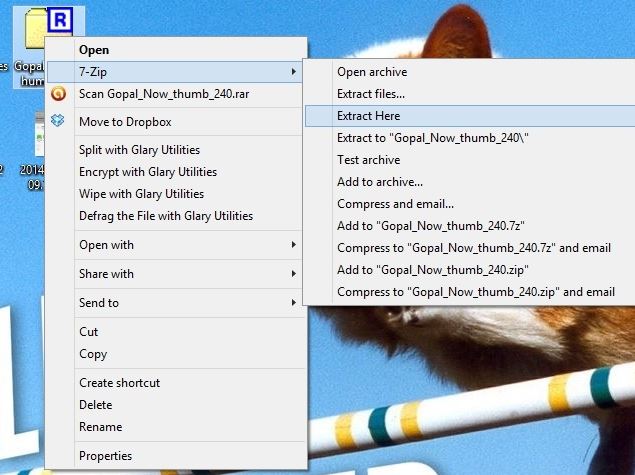635x475 pixels.
Task: Expand the Send to submenu
Action: (x=293, y=303)
